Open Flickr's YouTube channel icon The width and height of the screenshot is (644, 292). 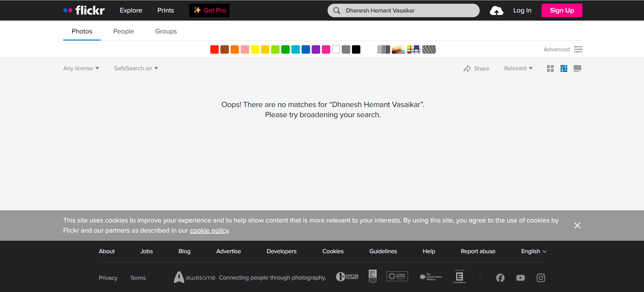coord(521,278)
